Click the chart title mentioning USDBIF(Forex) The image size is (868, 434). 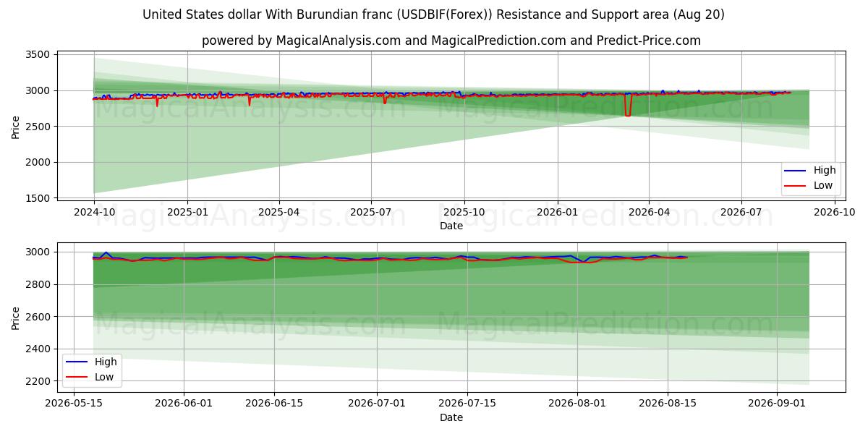pos(433,14)
